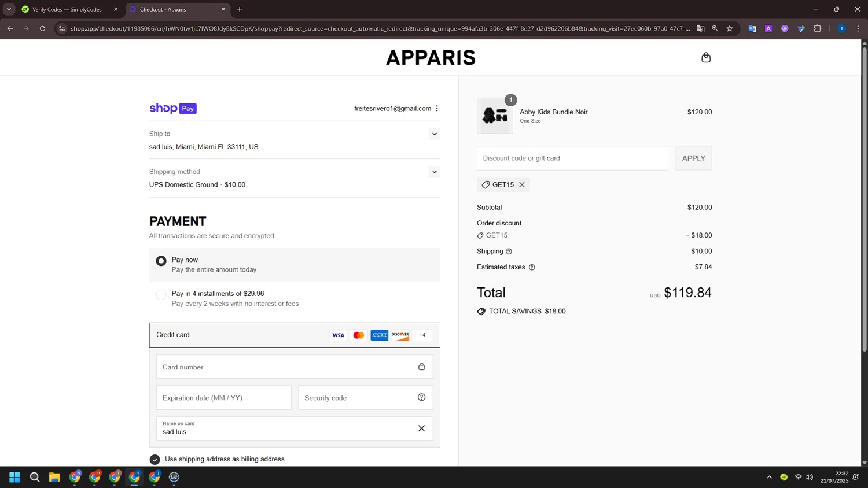Screen dimensions: 868x488
Task: Click the TOTAL SAVINGS $18.00 text
Action: click(x=527, y=311)
